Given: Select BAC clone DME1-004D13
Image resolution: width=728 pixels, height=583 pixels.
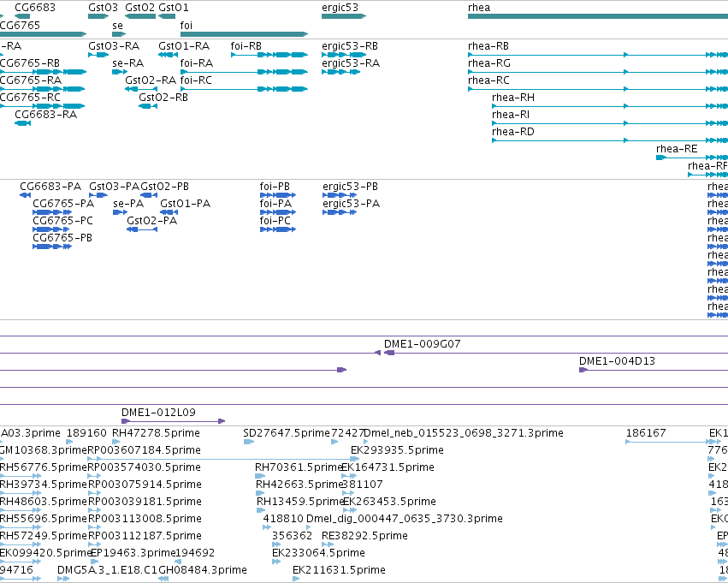Looking at the screenshot, I should tap(654, 370).
